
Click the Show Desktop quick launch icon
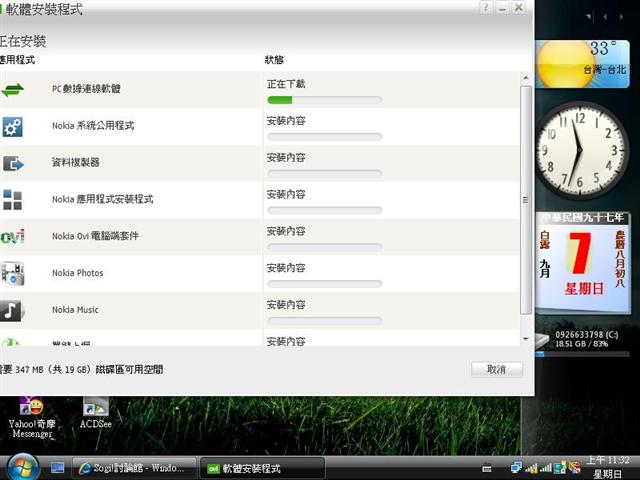click(x=58, y=468)
